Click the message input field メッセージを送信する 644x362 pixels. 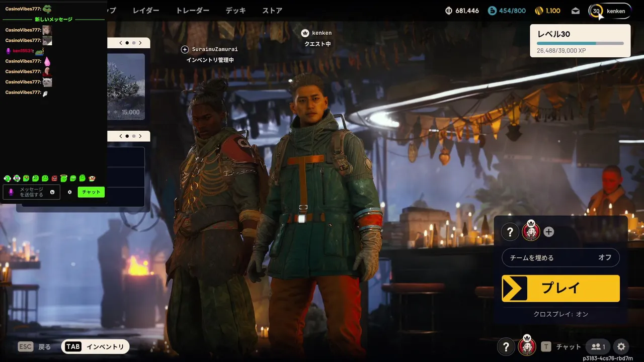coord(31,192)
